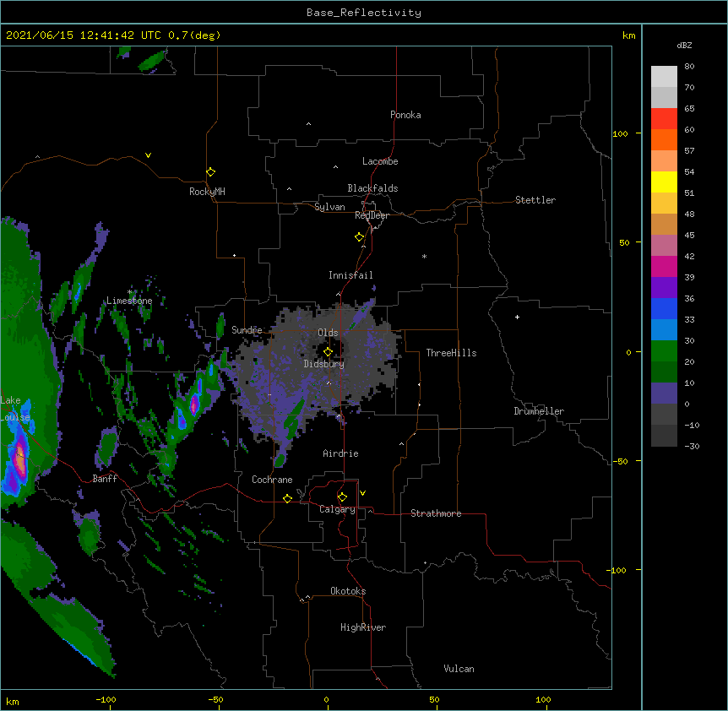728x711 pixels.
Task: Select the Blackfalds city label
Action: 372,188
